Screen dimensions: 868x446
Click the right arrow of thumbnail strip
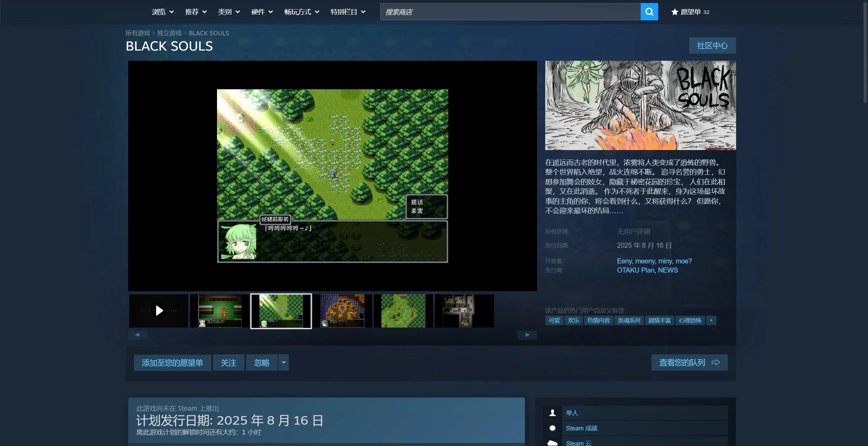point(527,335)
